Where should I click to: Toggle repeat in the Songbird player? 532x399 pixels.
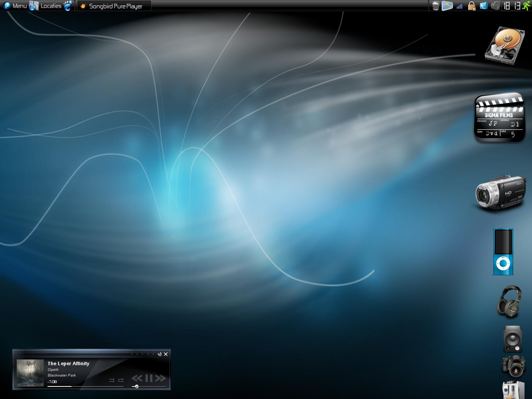pos(121,380)
